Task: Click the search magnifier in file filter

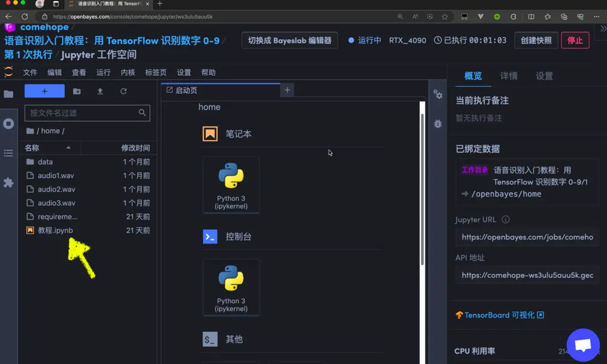Action: click(142, 113)
